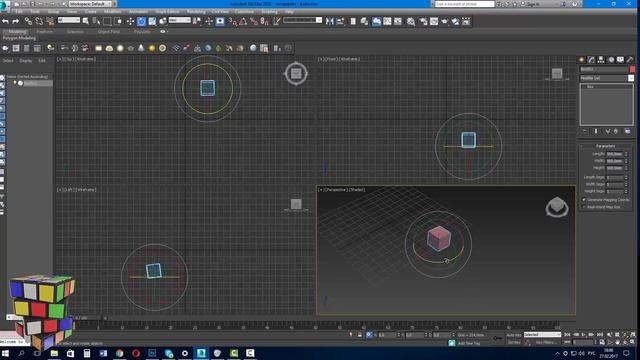
Task: Open the Perspective viewport label menu
Action: tap(336, 190)
